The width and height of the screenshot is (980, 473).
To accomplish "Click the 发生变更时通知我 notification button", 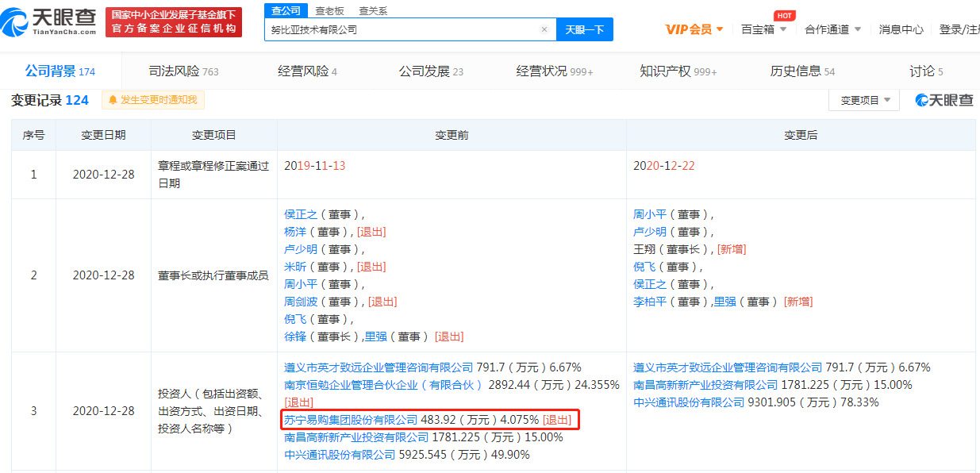I will point(153,100).
